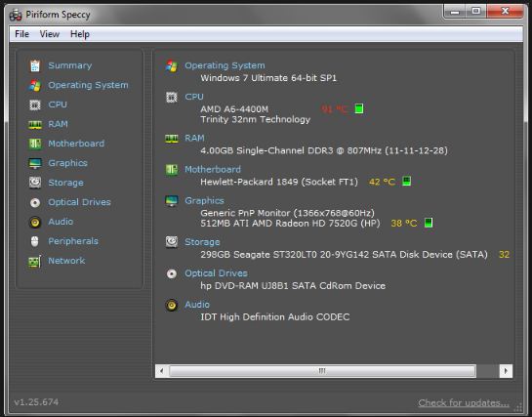Click the Storage drive icon in the summary panel
The width and height of the screenshot is (532, 417).
pos(172,242)
